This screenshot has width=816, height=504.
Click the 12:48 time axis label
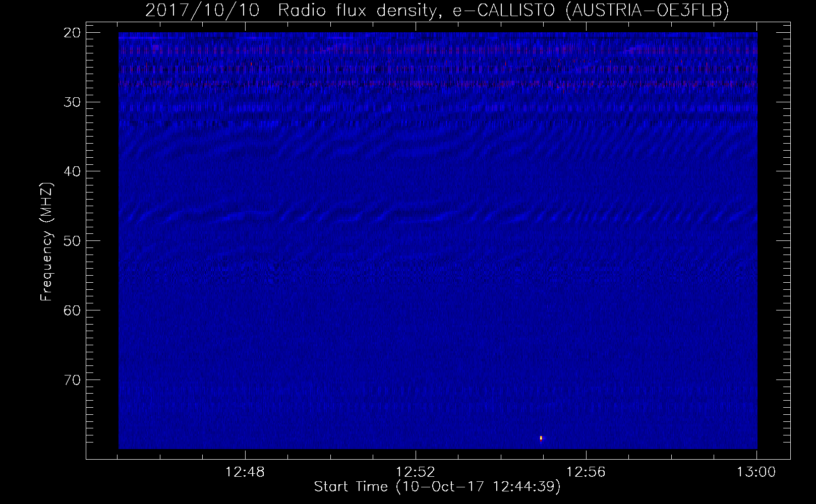(245, 472)
